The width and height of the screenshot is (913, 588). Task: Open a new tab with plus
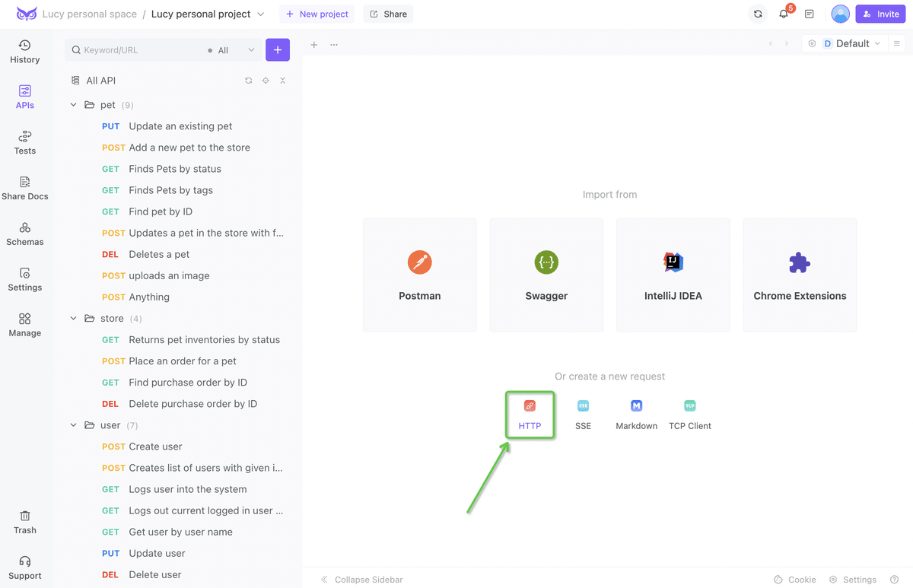(x=314, y=45)
